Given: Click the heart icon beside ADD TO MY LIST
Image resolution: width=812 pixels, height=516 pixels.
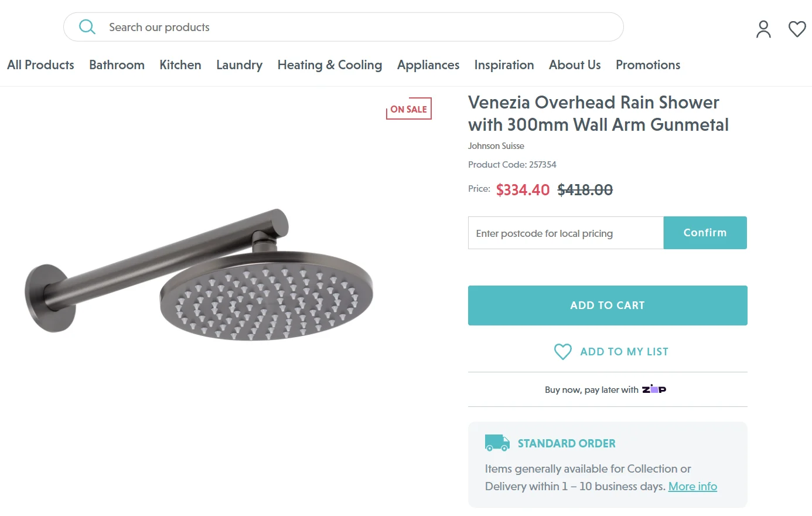Looking at the screenshot, I should coord(562,351).
